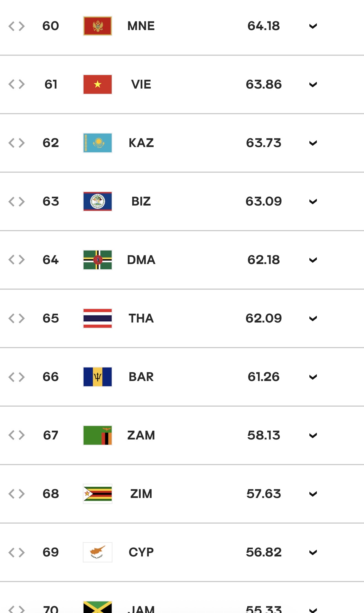The image size is (364, 613).
Task: Click the rank change arrows beside 68
Action: coord(17,494)
